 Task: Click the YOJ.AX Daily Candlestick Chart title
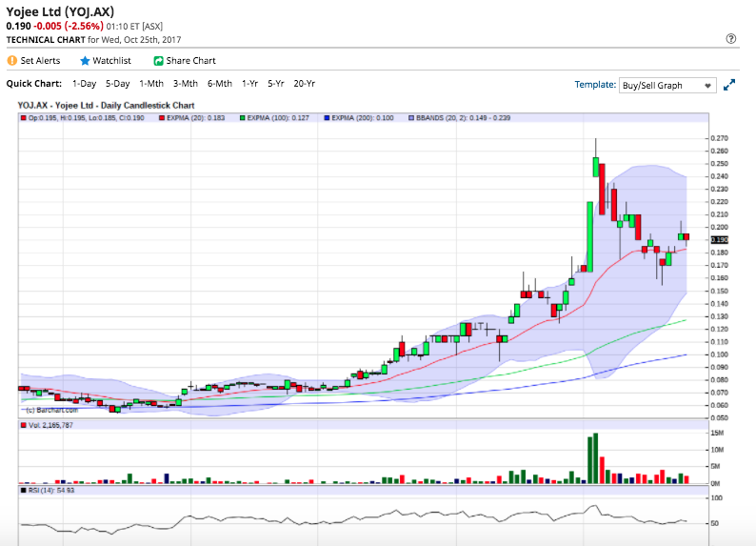tap(106, 105)
